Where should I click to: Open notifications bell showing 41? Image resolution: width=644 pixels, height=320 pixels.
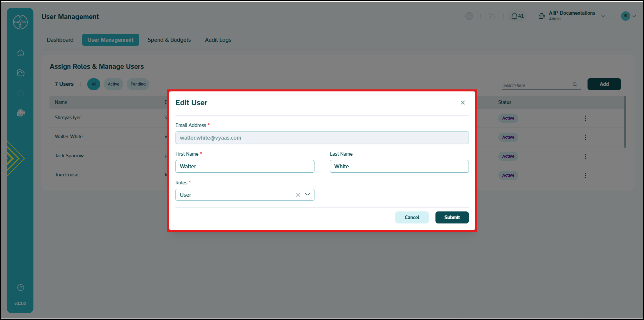(x=515, y=16)
